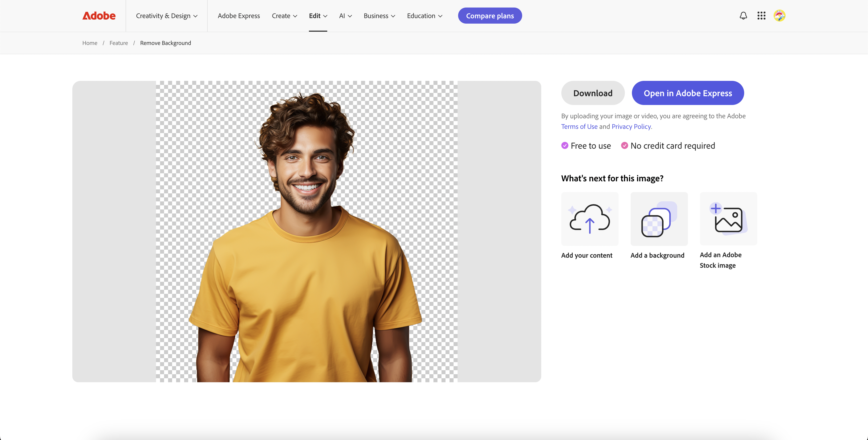Viewport: 868px width, 440px height.
Task: Click the cloud upload icon
Action: pyautogui.click(x=589, y=219)
